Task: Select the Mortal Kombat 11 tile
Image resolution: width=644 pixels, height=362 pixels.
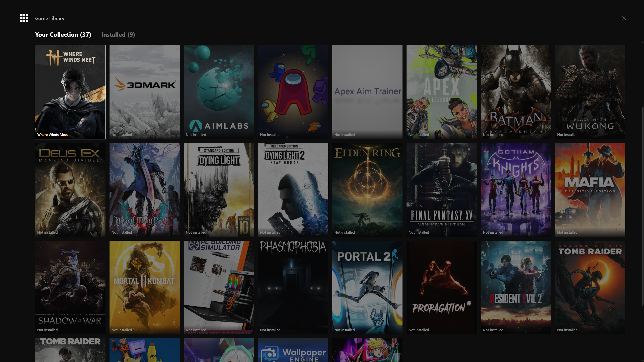Action: (x=145, y=287)
